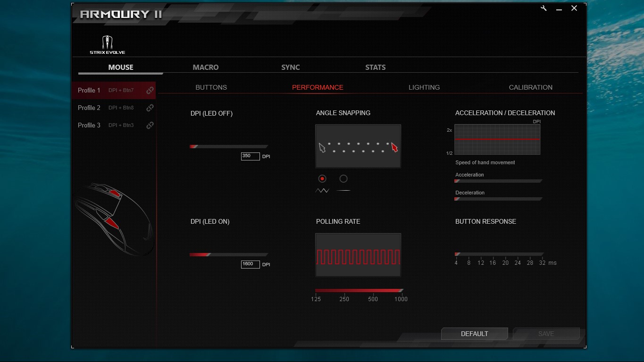Screen dimensions: 644x362
Task: Click the DPI + Btn7 shortcut text
Action: 121,90
